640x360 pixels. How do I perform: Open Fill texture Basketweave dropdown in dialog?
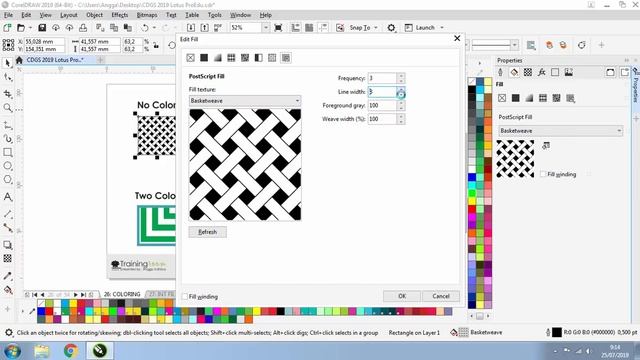245,100
